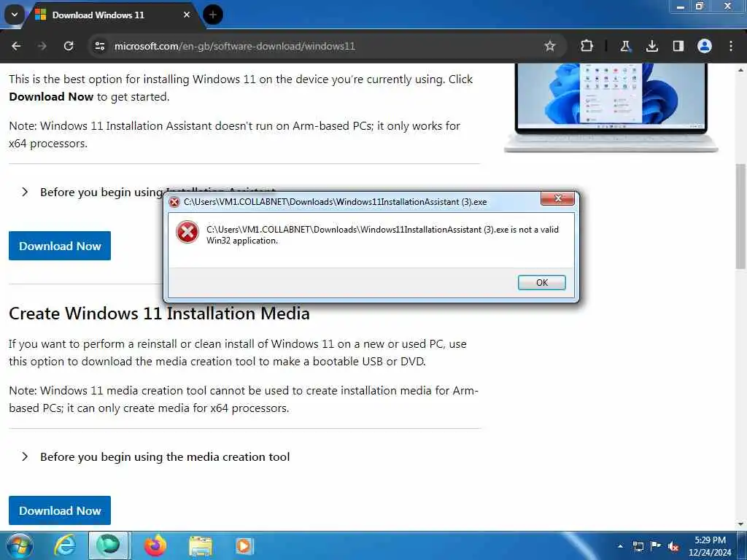Click the page vertical scrollbar thumb
Screen dimensions: 747x560
[x=741, y=216]
